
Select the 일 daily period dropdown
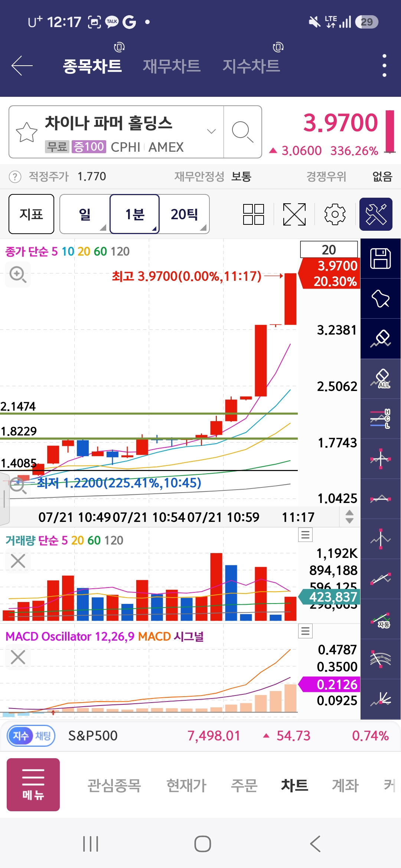coord(85,214)
